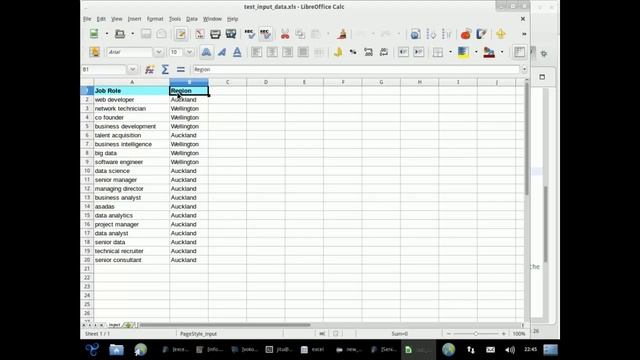Open Page Preview icon
The image size is (640, 360).
(x=231, y=34)
